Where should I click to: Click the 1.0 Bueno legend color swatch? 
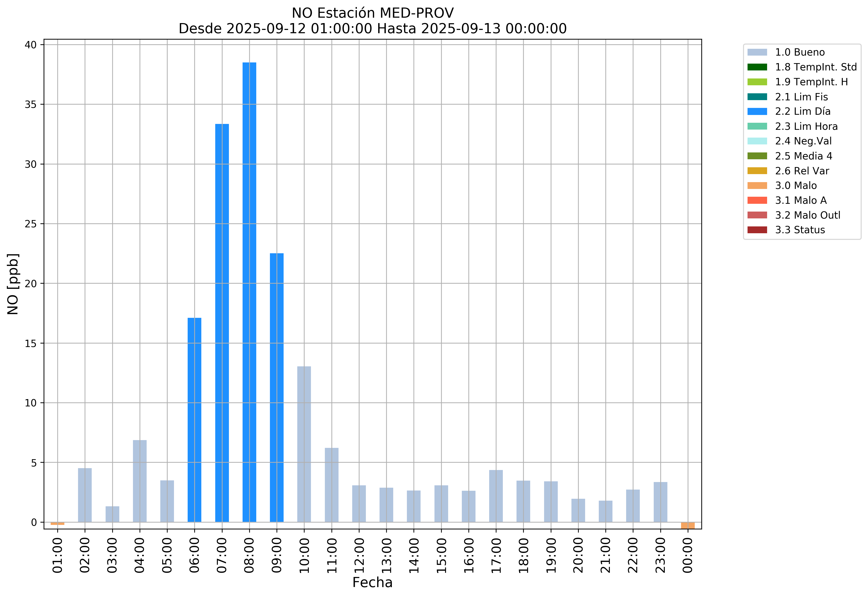click(757, 52)
